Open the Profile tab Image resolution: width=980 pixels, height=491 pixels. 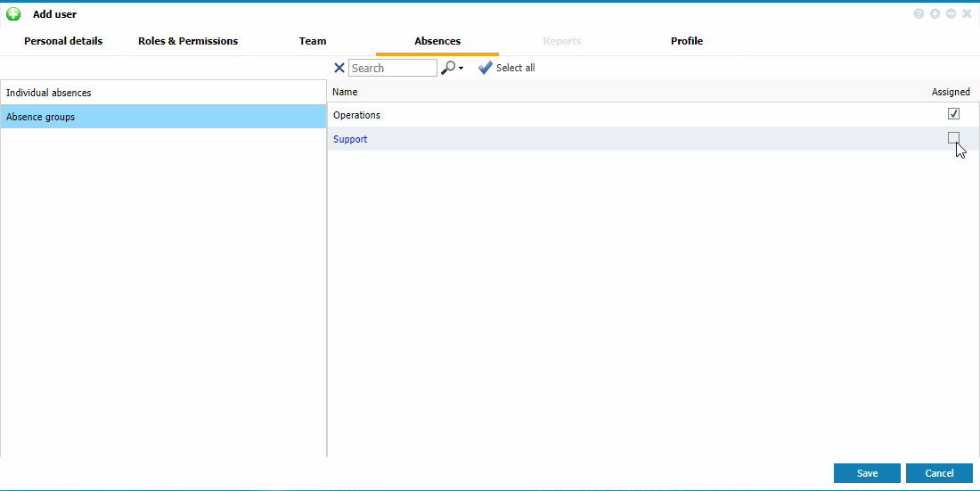click(687, 41)
